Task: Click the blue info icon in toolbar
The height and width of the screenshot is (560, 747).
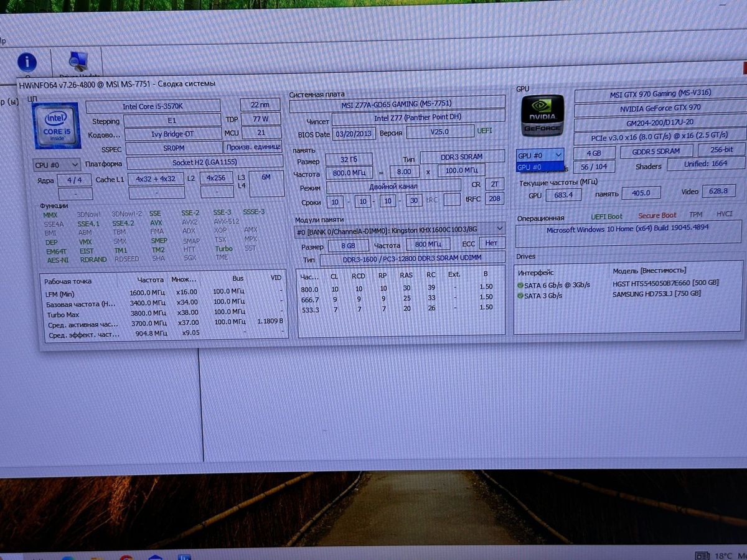Action: pos(27,62)
